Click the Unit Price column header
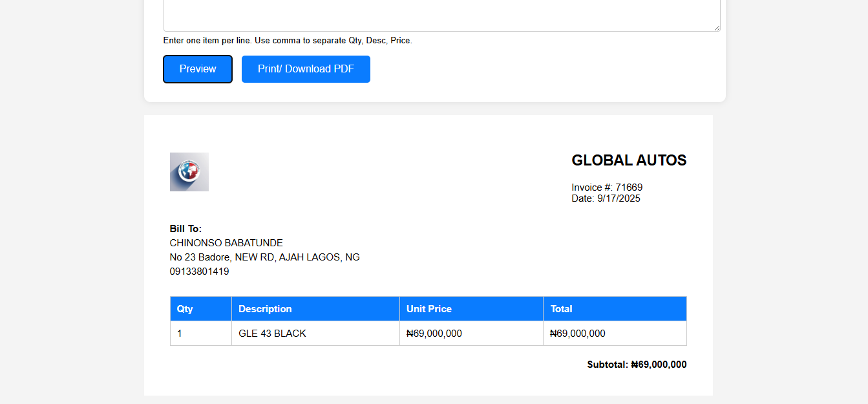The image size is (868, 404). tap(429, 309)
